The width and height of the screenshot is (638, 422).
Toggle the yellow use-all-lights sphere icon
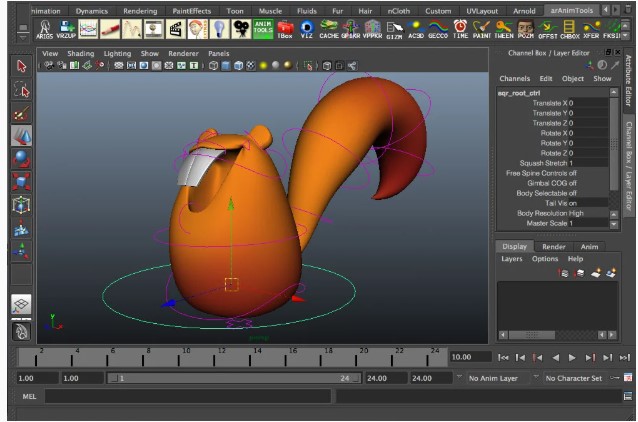[263, 66]
